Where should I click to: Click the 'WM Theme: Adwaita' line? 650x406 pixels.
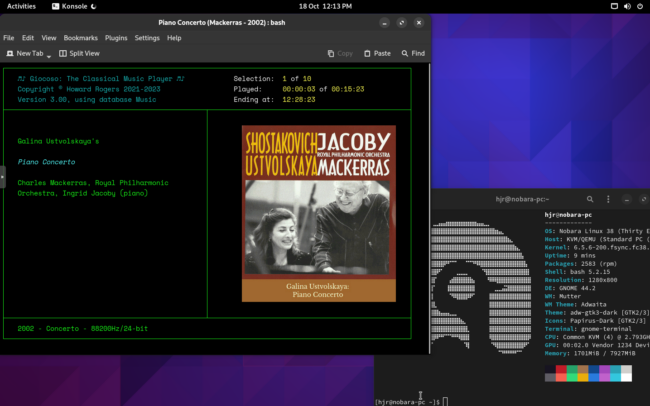pyautogui.click(x=575, y=304)
